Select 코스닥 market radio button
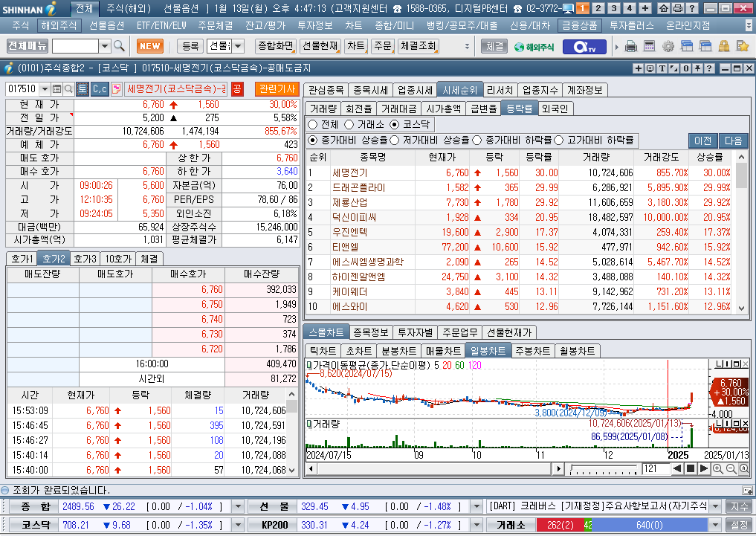756x536 pixels. tap(395, 125)
